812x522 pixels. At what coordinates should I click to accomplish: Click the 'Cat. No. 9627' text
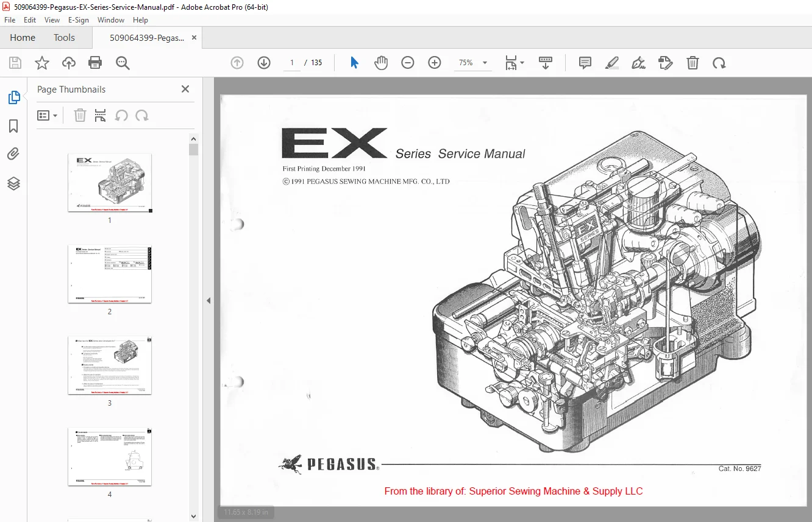(739, 468)
